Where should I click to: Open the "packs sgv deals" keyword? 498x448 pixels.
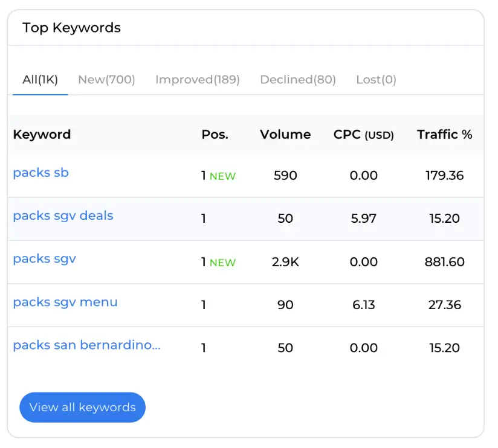[x=63, y=216]
